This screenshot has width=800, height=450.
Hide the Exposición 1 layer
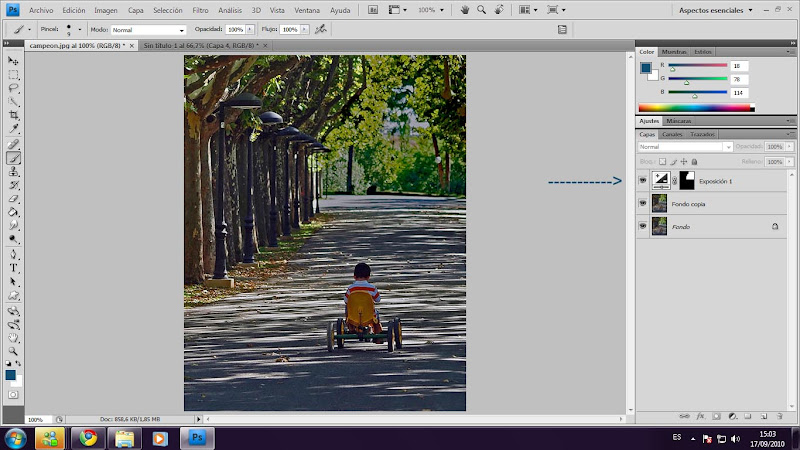(643, 181)
